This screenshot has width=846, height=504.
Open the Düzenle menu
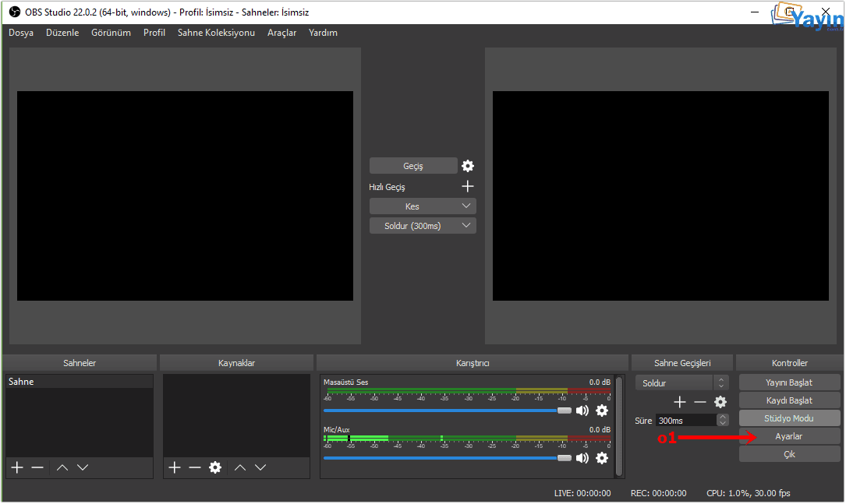click(62, 33)
